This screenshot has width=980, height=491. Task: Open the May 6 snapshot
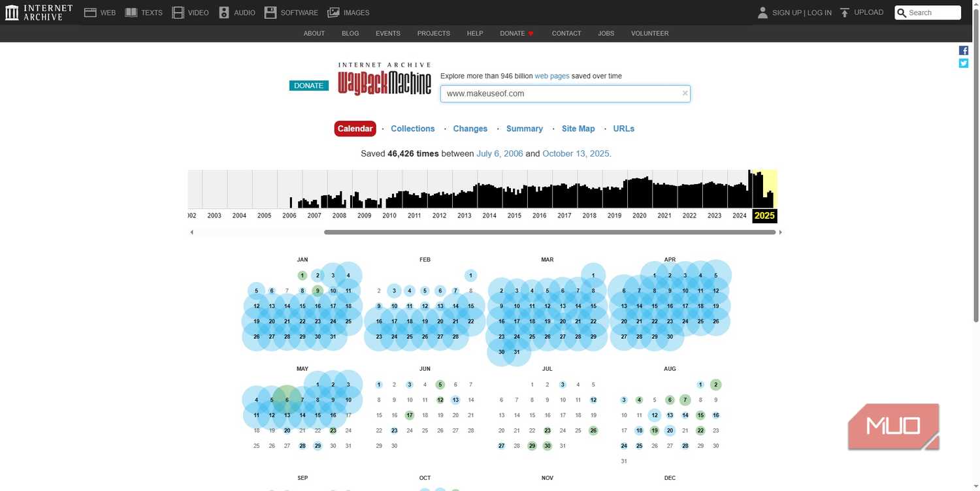(287, 400)
